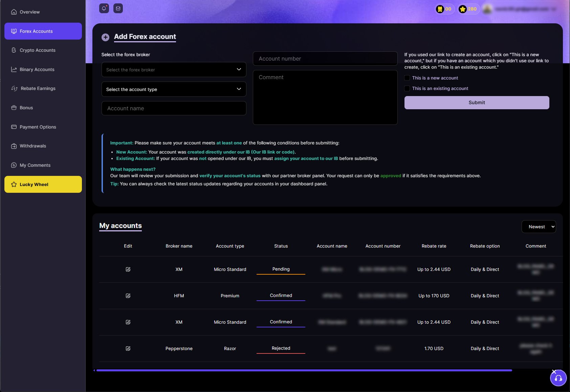
Task: Check 'This is a new account' box
Action: pyautogui.click(x=407, y=78)
